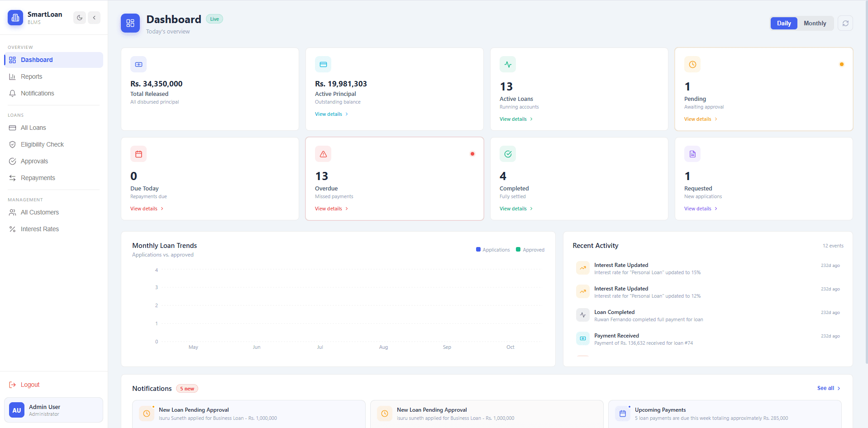See all notifications

click(829, 388)
